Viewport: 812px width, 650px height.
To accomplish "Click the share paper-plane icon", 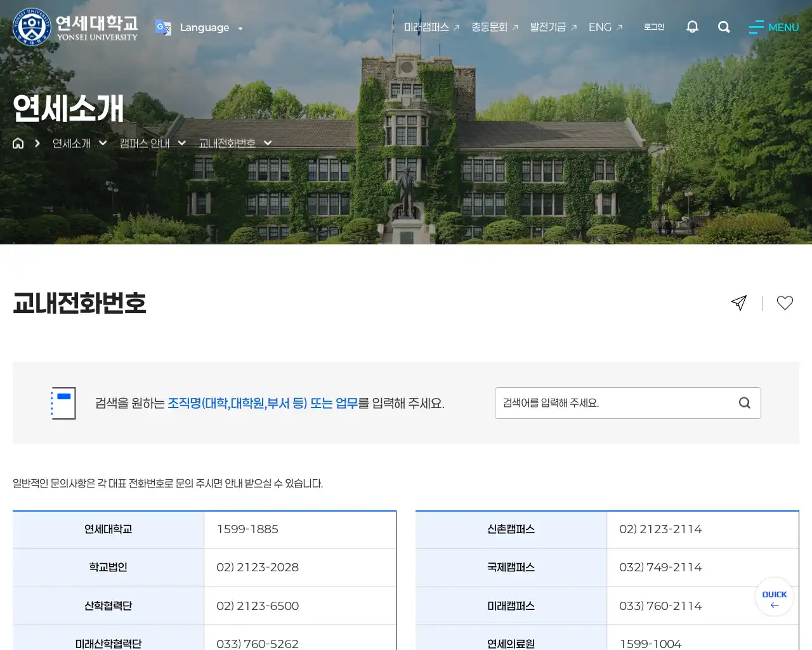I will pyautogui.click(x=738, y=303).
